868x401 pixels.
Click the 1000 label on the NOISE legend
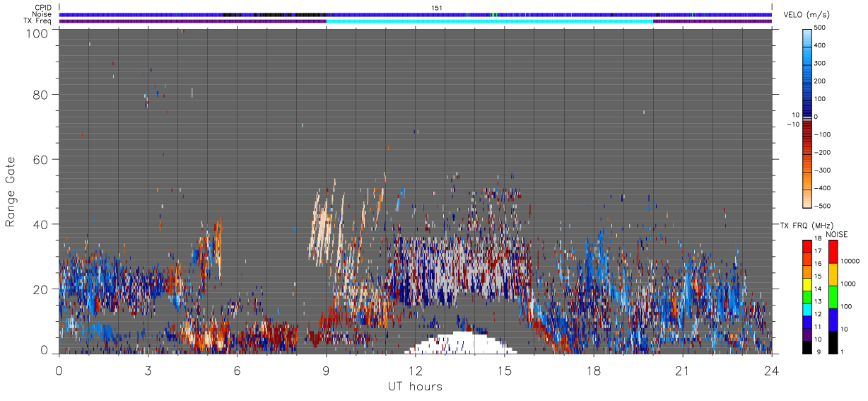(x=847, y=284)
